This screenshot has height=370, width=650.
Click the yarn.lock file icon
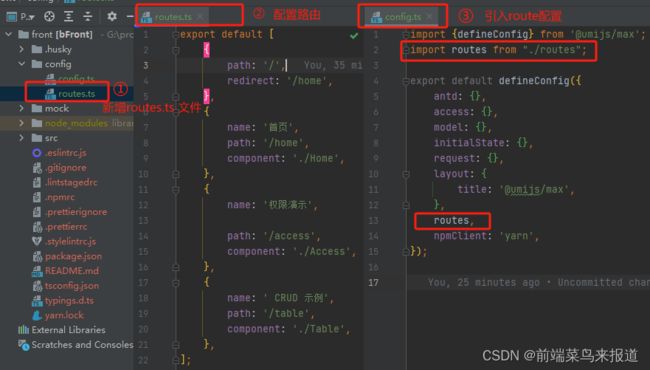click(37, 315)
